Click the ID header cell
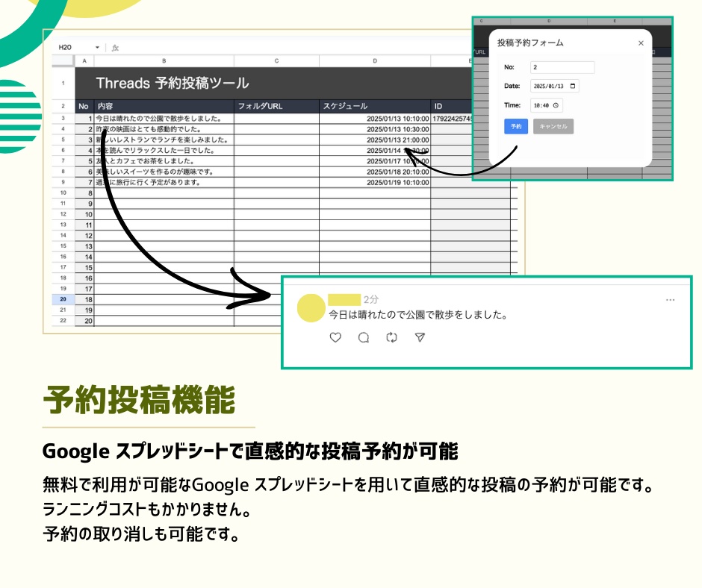This screenshot has height=588, width=702. [451, 106]
